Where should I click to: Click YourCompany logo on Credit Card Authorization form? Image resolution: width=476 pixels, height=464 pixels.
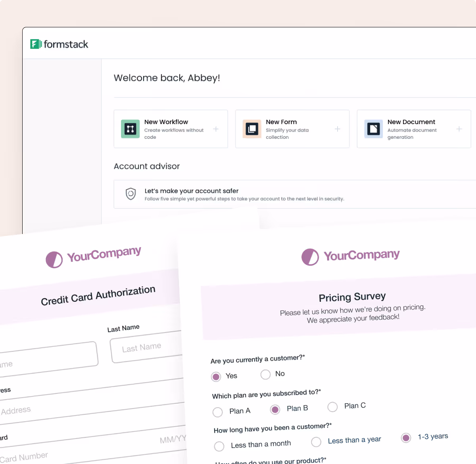pyautogui.click(x=94, y=257)
